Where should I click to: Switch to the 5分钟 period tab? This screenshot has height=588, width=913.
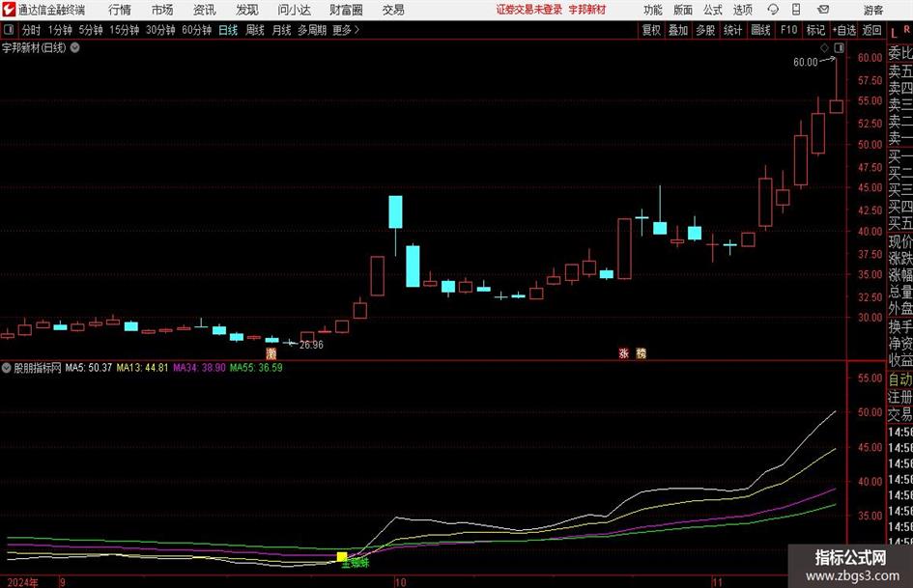[x=91, y=30]
